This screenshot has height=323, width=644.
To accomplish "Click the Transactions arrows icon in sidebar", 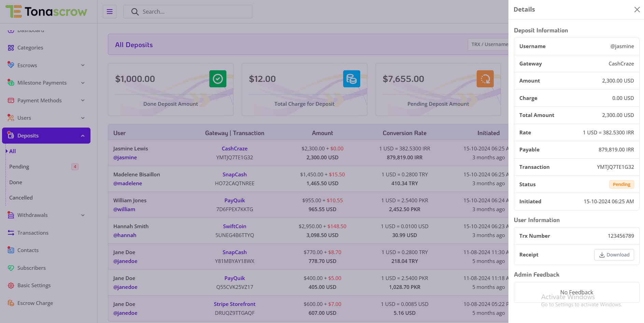I will (11, 233).
